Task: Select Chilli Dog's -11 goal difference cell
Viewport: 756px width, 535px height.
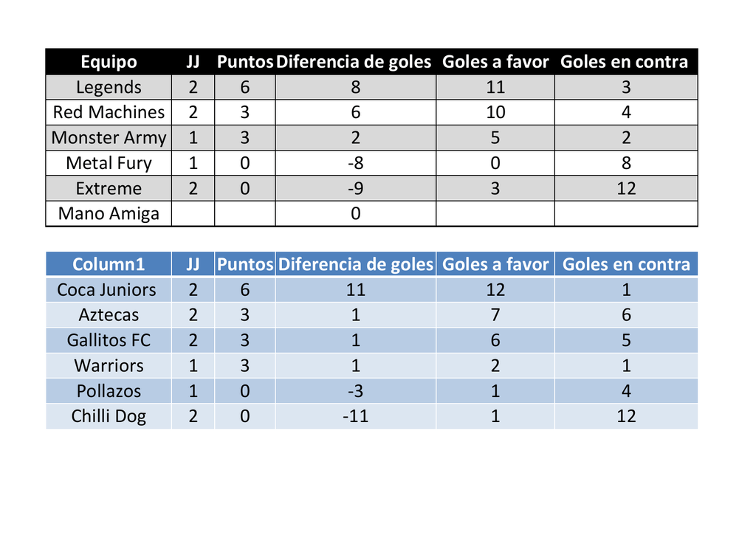Action: (355, 416)
